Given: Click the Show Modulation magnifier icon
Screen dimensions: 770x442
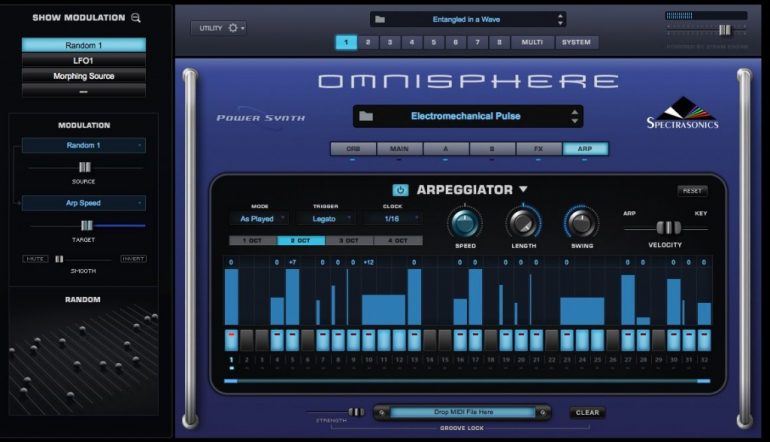Looking at the screenshot, I should [136, 18].
